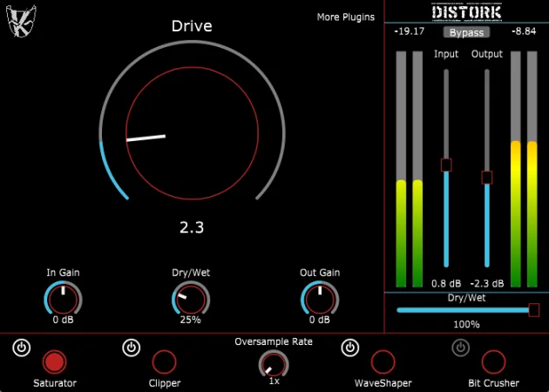The width and height of the screenshot is (549, 392).
Task: Click the 25% Dry/Wet knob value
Action: click(191, 320)
